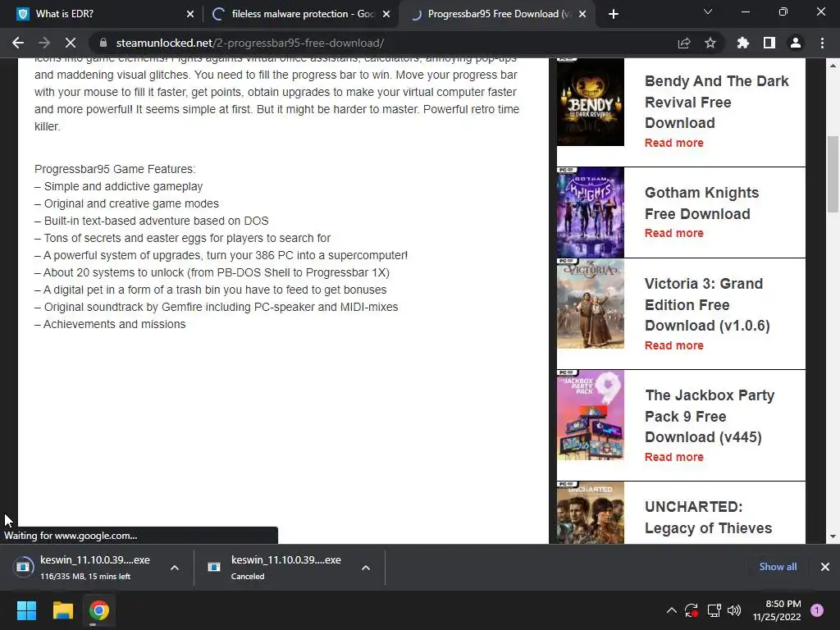840x630 pixels.
Task: Click Read more under Victoria 3
Action: (674, 345)
